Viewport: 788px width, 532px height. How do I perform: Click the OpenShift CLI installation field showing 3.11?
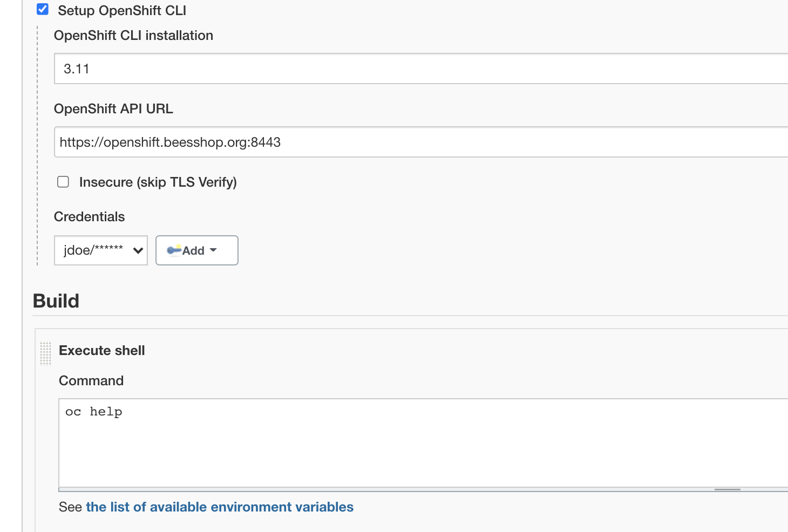point(421,69)
